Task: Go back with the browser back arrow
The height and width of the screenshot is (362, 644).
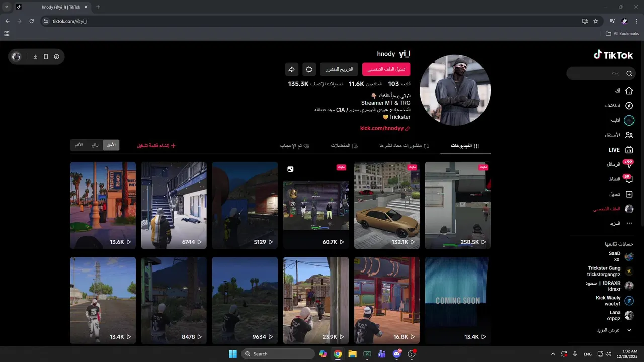Action: [x=7, y=21]
